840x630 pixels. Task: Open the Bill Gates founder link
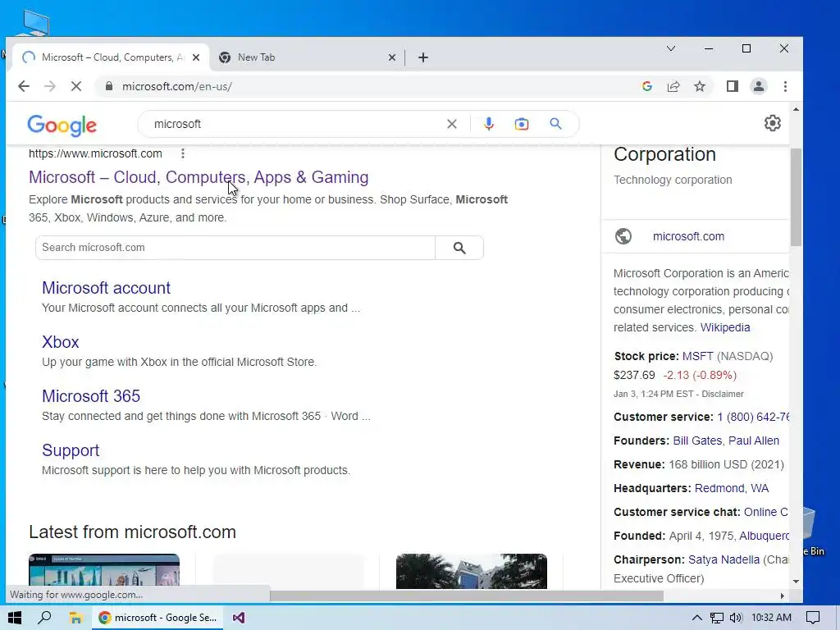(x=697, y=441)
